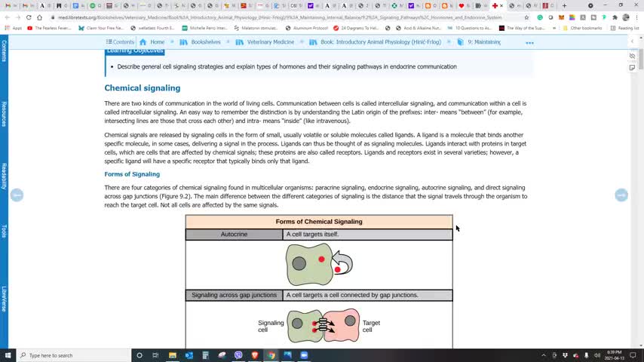Bookmark this page with the star icon

pos(526,17)
